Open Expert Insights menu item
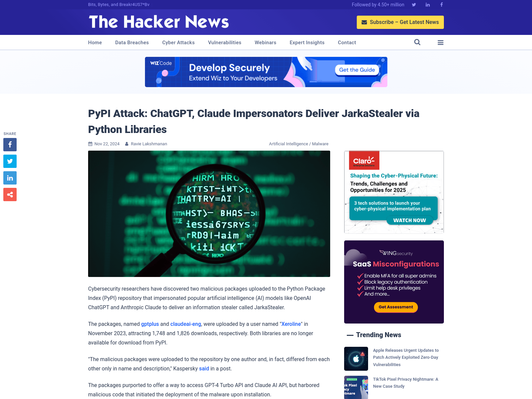 [x=307, y=43]
